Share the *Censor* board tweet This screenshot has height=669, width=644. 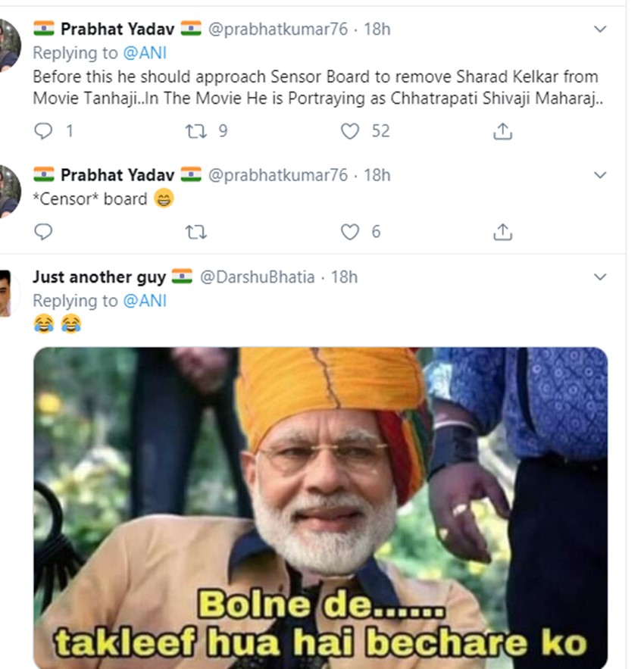coord(502,232)
